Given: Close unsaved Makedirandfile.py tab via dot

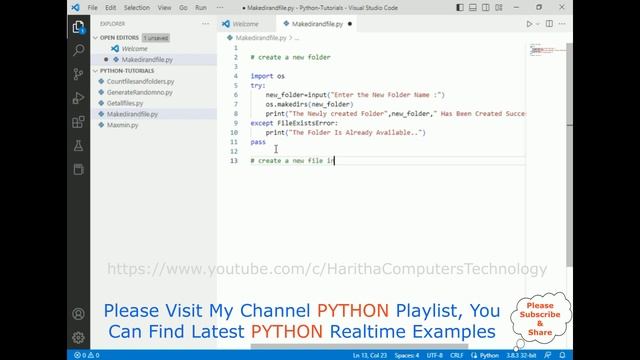Looking at the screenshot, I should 350,24.
